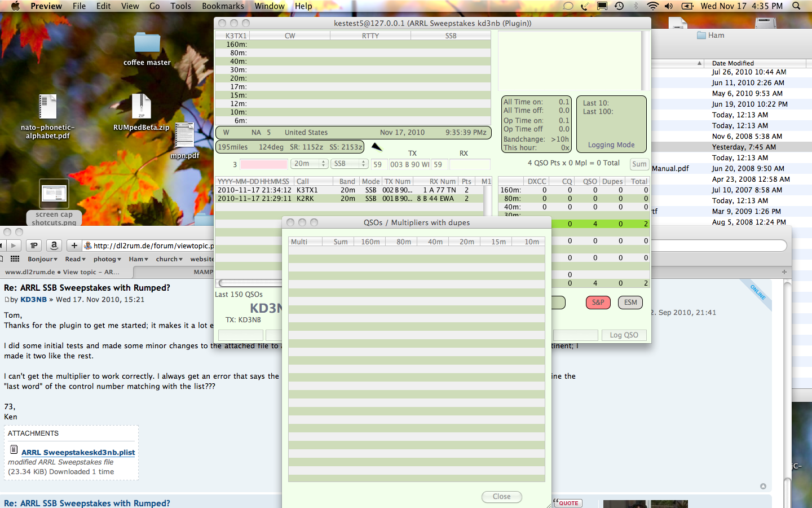Click the Bluetooth status icon
The height and width of the screenshot is (508, 812).
tap(636, 6)
